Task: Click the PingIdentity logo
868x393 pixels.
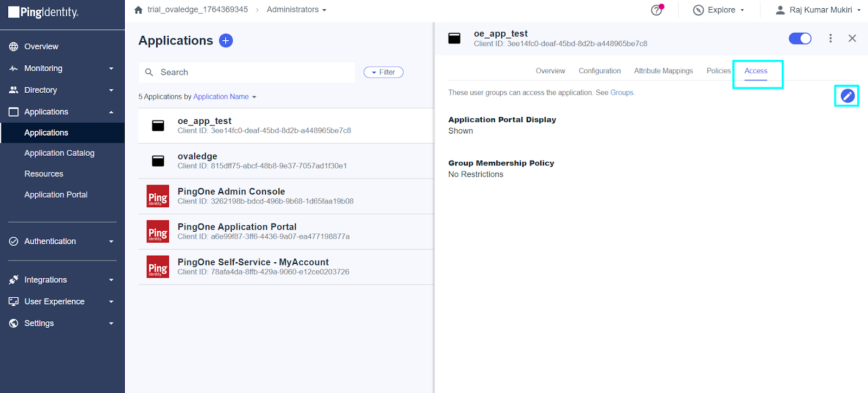Action: 43,12
